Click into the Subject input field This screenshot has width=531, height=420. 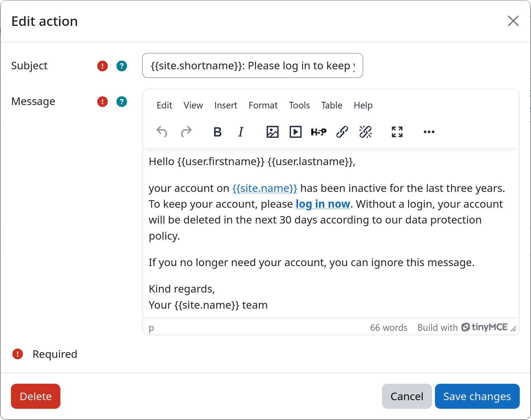[x=253, y=66]
